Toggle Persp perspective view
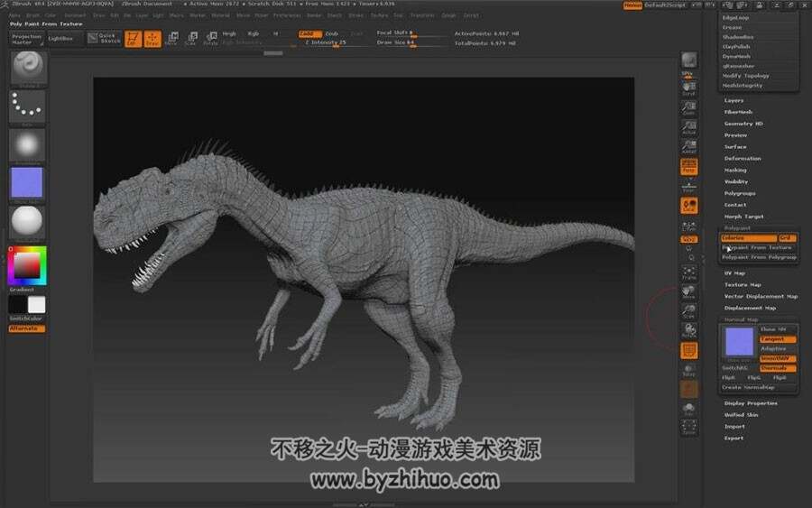The height and width of the screenshot is (508, 812). pos(688,167)
